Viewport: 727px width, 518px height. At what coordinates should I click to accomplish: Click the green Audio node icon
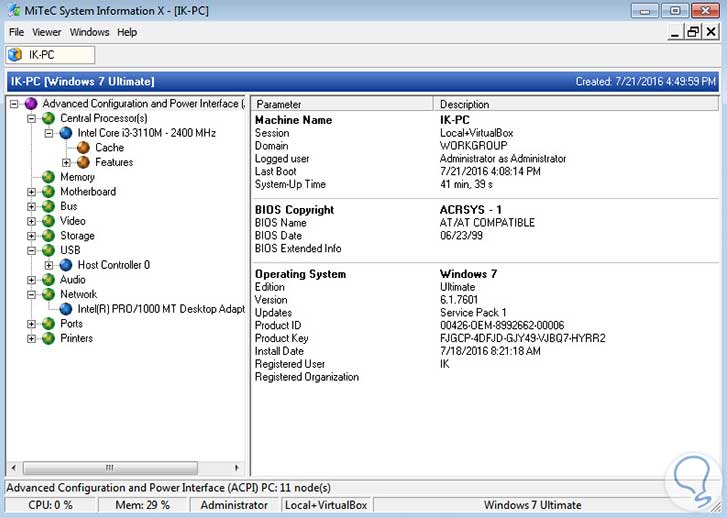(x=48, y=280)
